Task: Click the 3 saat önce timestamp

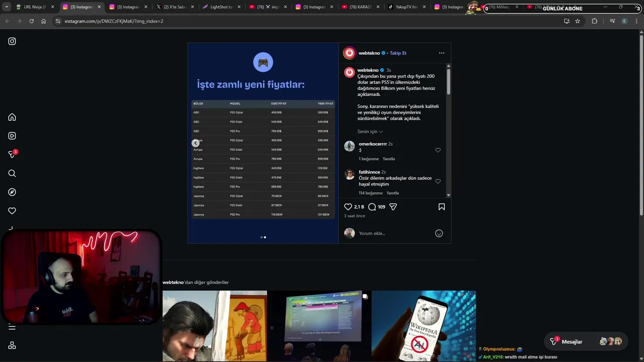Action: (x=355, y=216)
